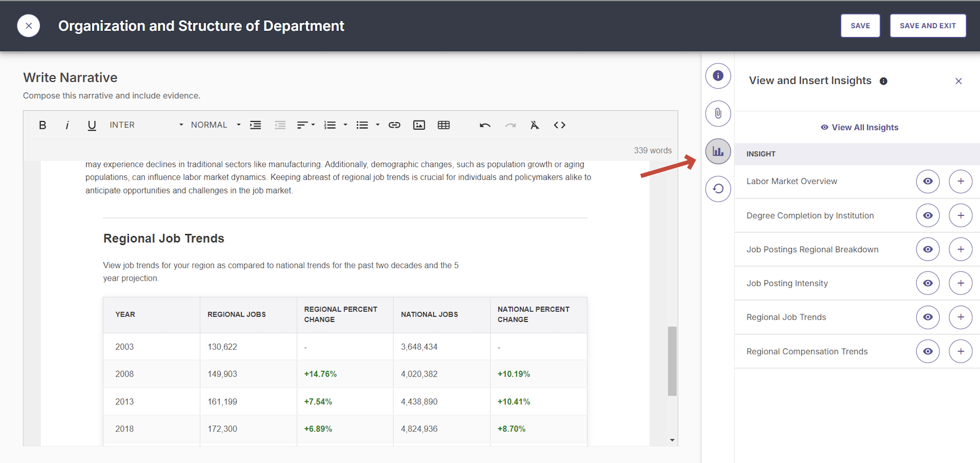Expand bulleted list style options

click(378, 125)
